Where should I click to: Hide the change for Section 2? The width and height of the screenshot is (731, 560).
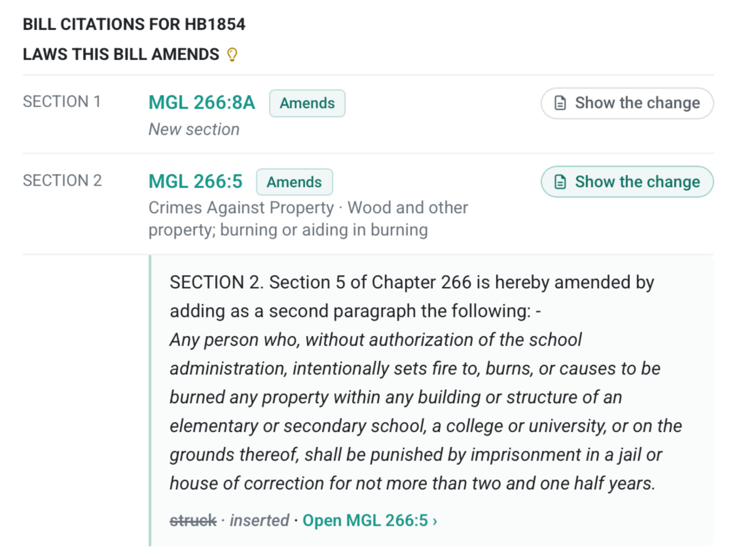point(627,182)
